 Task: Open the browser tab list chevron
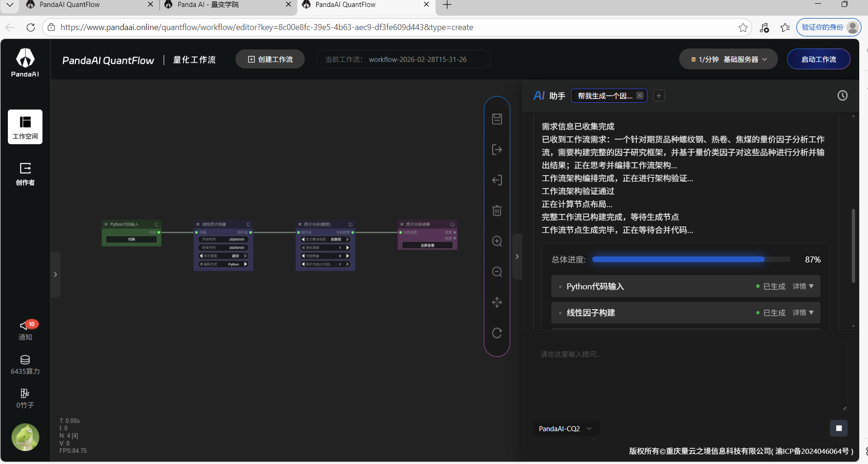[x=10, y=5]
